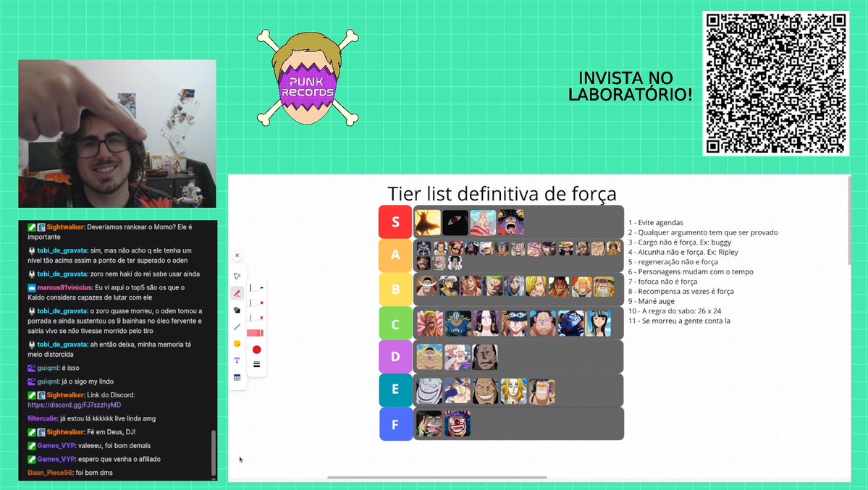
Task: Select the red-nosed clown in F tier
Action: 458,423
